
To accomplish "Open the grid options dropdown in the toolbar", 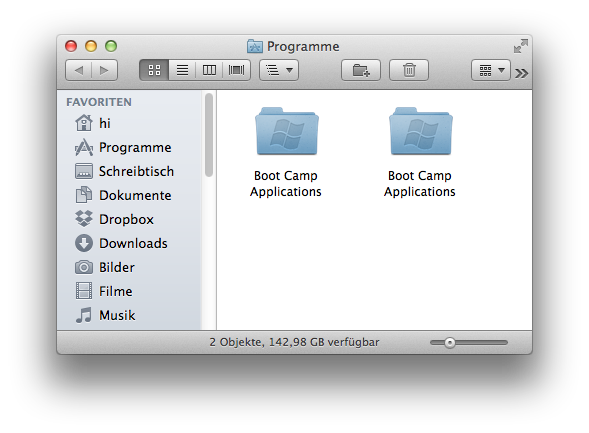I will click(491, 70).
